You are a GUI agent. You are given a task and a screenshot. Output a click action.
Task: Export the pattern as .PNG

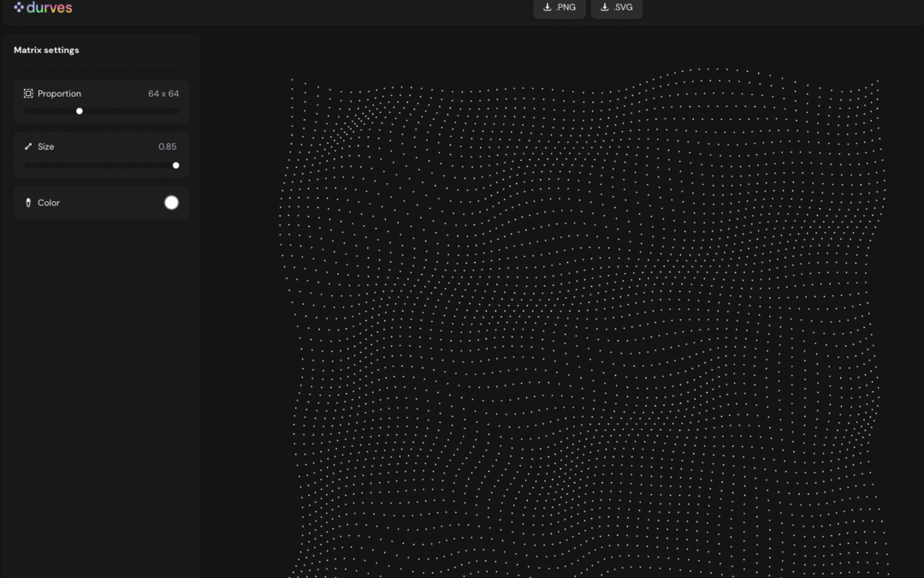pyautogui.click(x=560, y=8)
